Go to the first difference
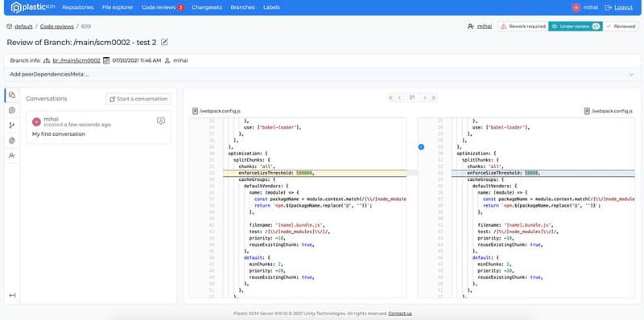 (390, 97)
